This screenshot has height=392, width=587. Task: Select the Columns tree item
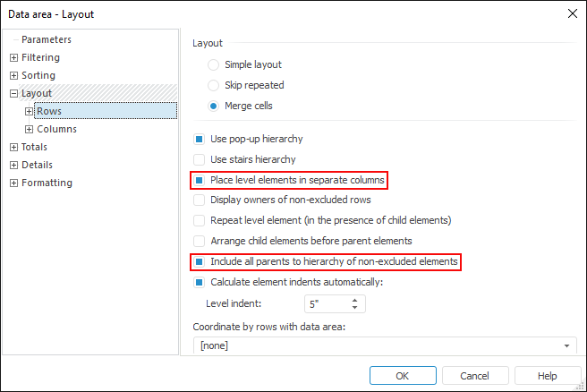pos(56,130)
